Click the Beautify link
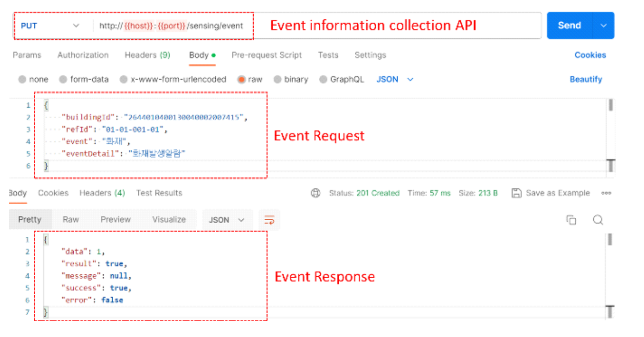Viewport: 644px width, 337px height. point(586,80)
